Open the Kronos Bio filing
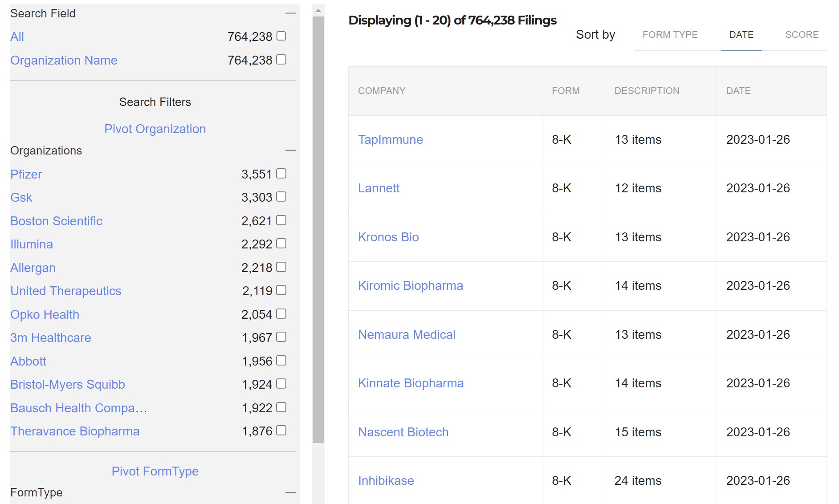Screen dimensions: 839x504 388,237
